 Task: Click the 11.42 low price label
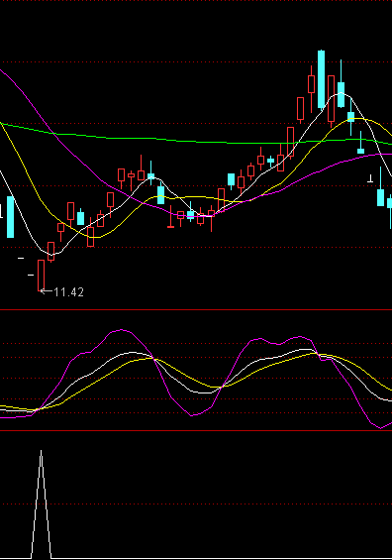coord(69,292)
